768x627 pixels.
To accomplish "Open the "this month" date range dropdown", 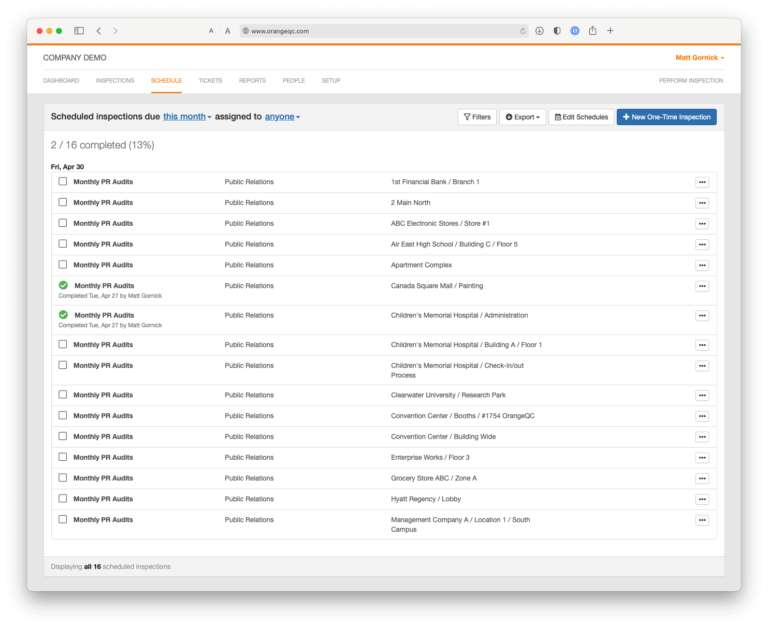I will point(187,117).
